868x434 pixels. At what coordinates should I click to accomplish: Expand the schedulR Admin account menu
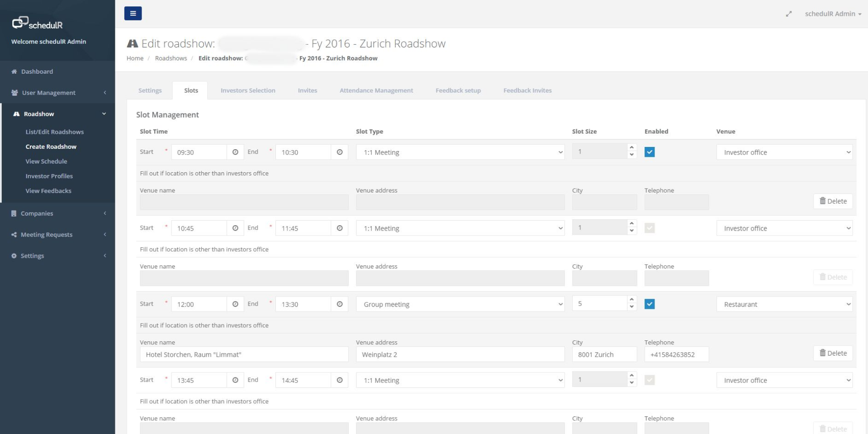tap(833, 14)
